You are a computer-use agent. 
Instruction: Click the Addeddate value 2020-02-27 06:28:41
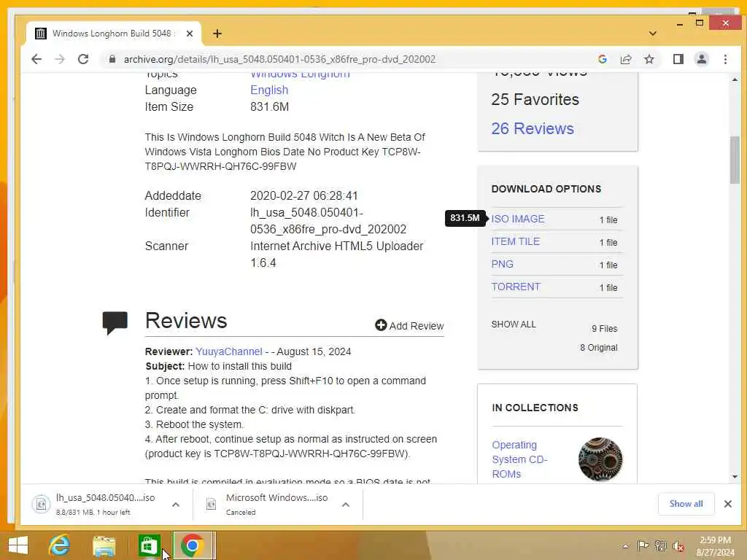[304, 195]
